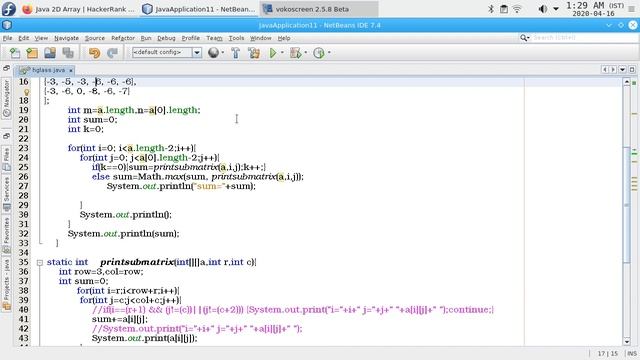The image size is (640, 360).
Task: Click the restore window group icon left of tab
Action: 6,69
